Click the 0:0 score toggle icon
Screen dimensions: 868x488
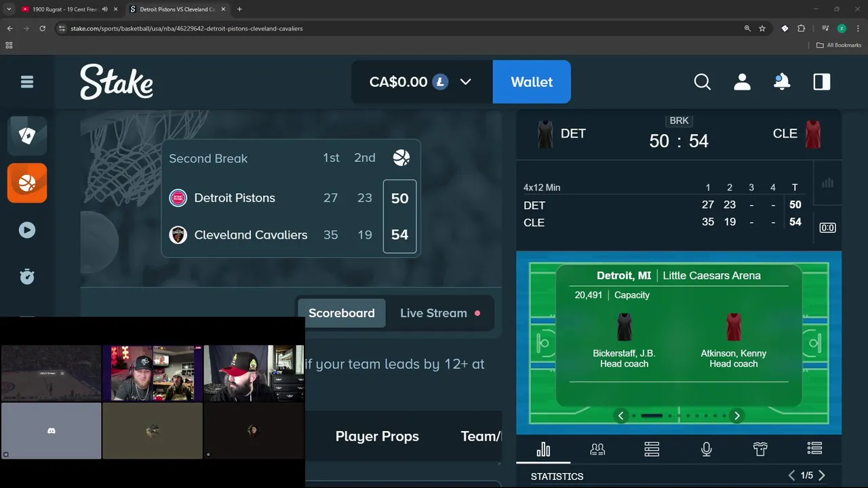(827, 228)
